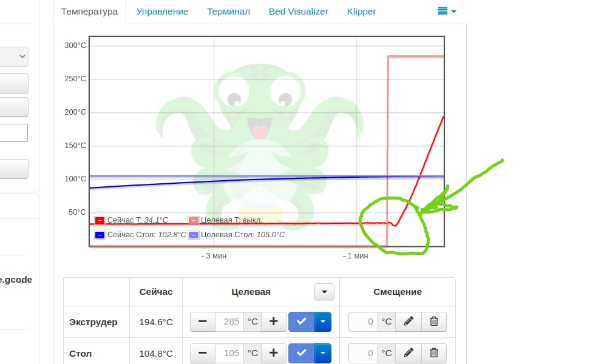This screenshot has height=364, width=607.
Task: Click the Стол offset input field
Action: (363, 353)
